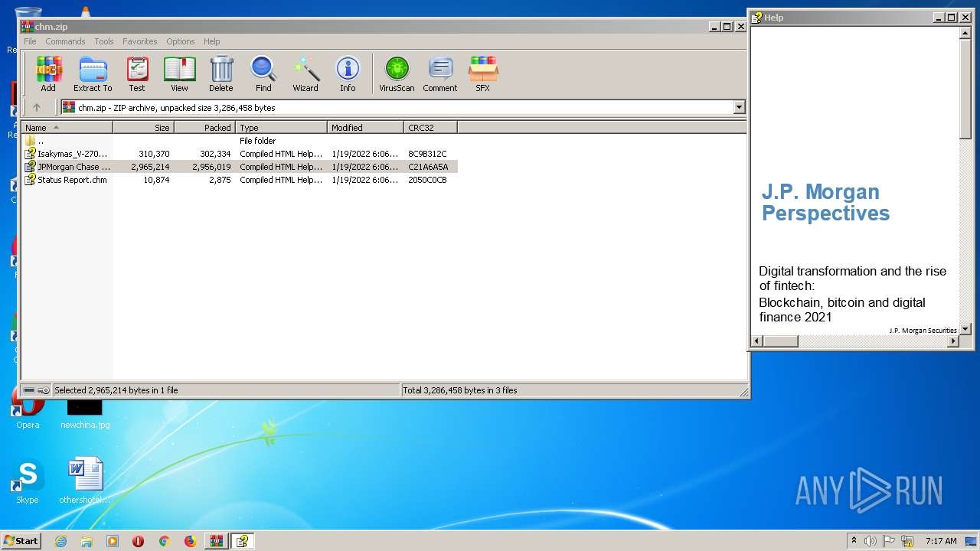Sort by Size column header
Image resolution: width=980 pixels, height=551 pixels.
click(144, 127)
